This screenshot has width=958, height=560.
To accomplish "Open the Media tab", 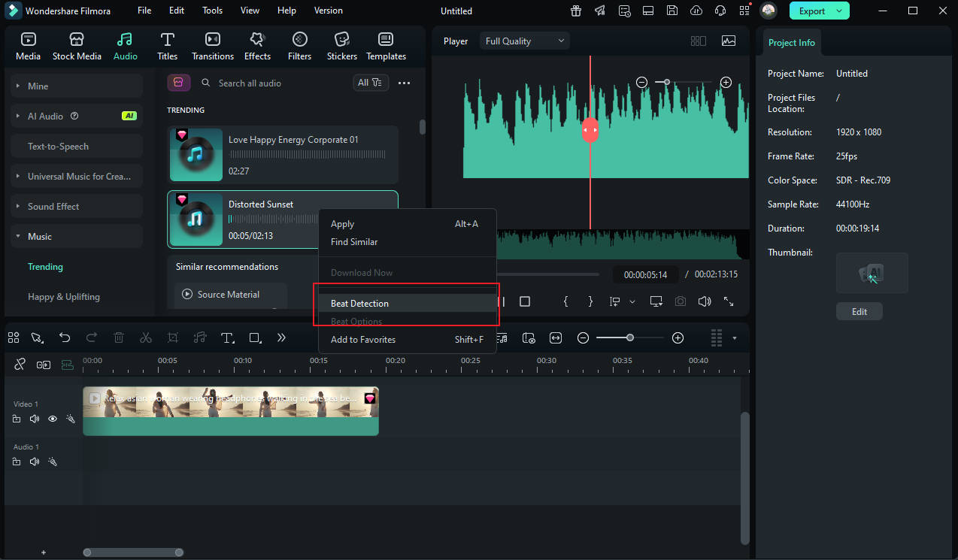I will pyautogui.click(x=29, y=47).
